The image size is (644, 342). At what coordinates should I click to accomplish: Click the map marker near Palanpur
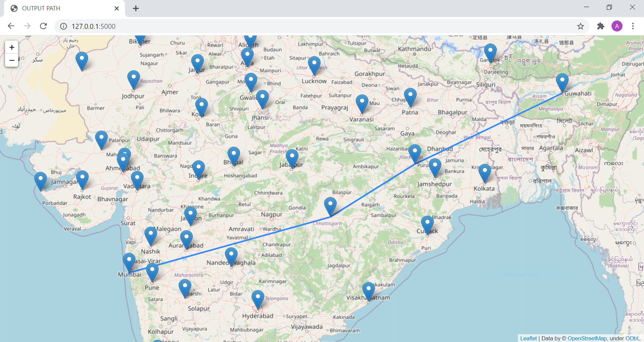click(101, 140)
